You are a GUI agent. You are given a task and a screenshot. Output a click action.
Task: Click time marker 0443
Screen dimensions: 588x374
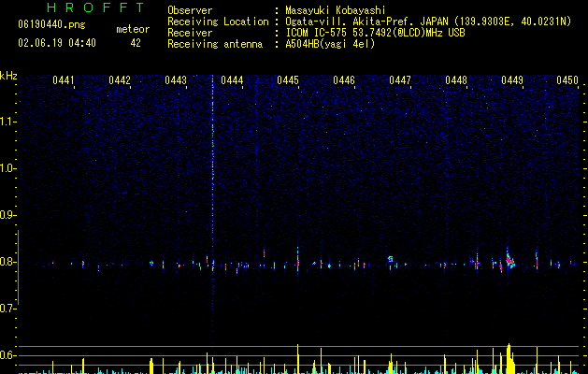176,80
